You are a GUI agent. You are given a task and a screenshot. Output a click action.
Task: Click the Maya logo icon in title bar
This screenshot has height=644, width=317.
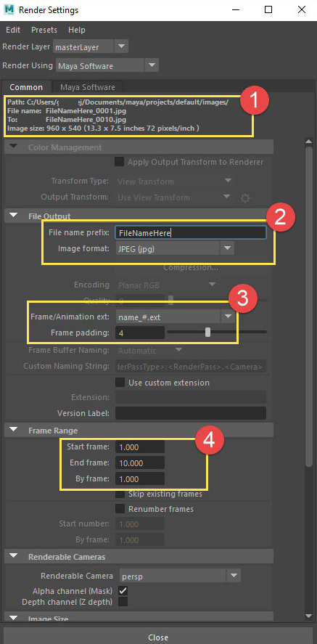[9, 9]
